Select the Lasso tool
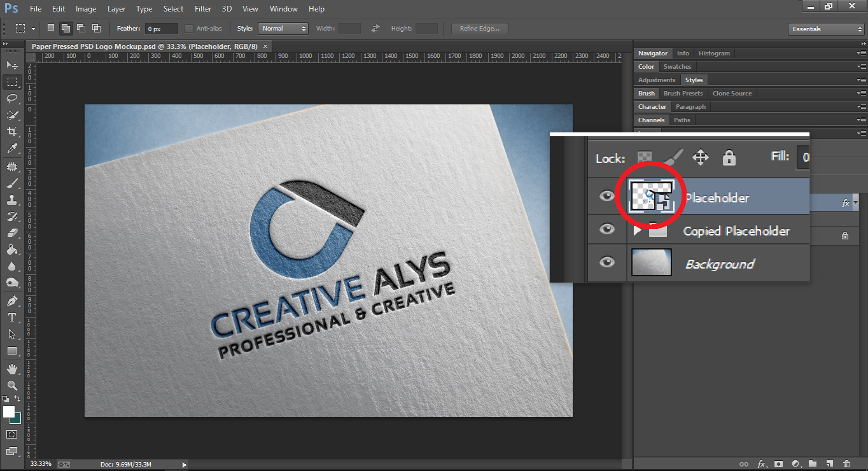 11,98
